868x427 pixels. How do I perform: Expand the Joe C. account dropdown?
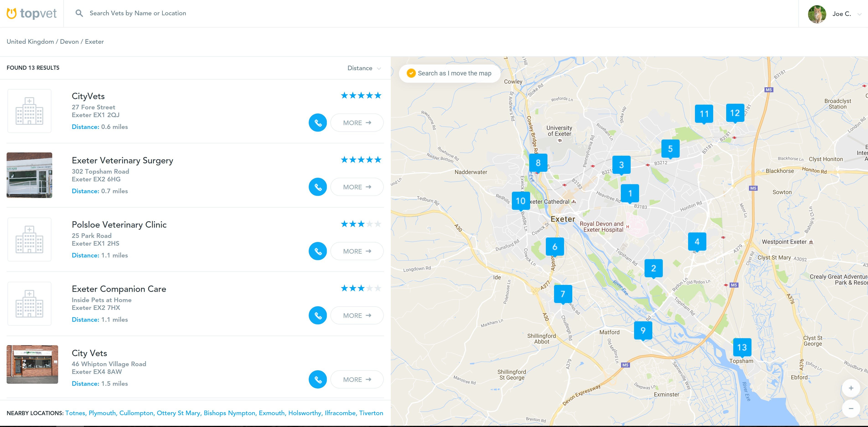(859, 14)
